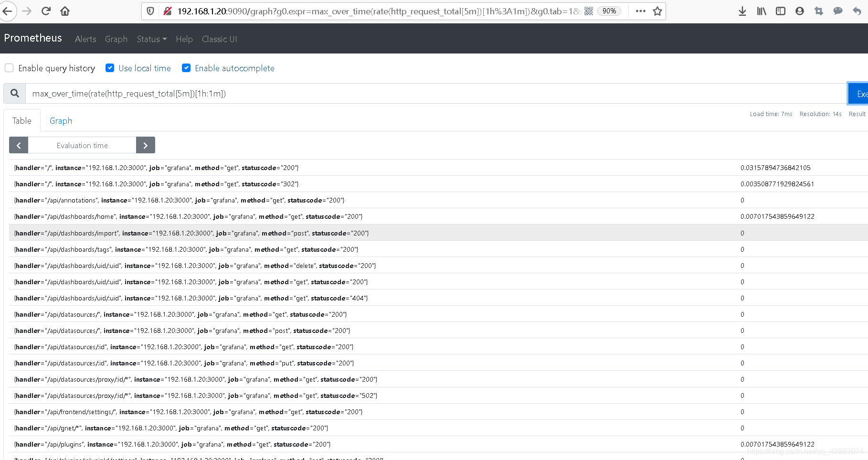868x460 pixels.
Task: Click the screenshot crop tool icon
Action: (819, 11)
